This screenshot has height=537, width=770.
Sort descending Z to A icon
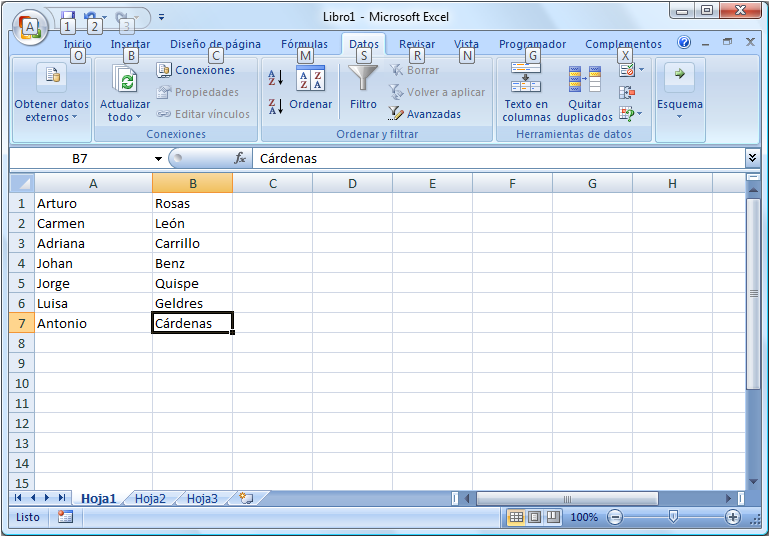click(x=276, y=106)
